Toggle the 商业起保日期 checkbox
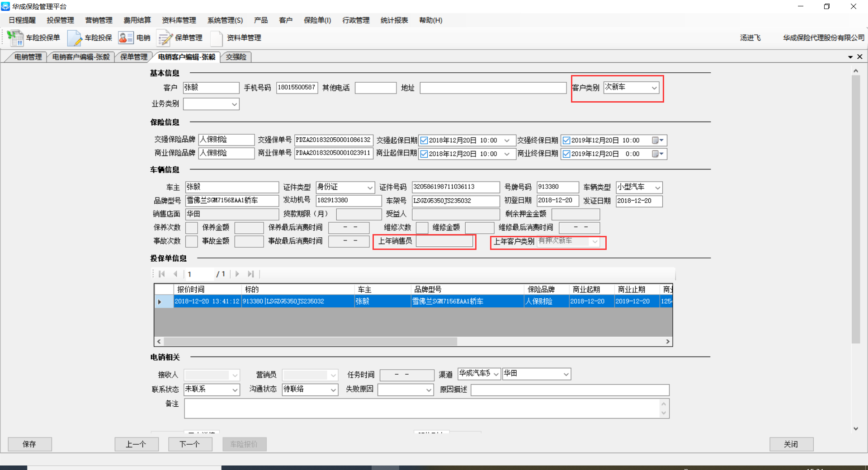 click(424, 154)
